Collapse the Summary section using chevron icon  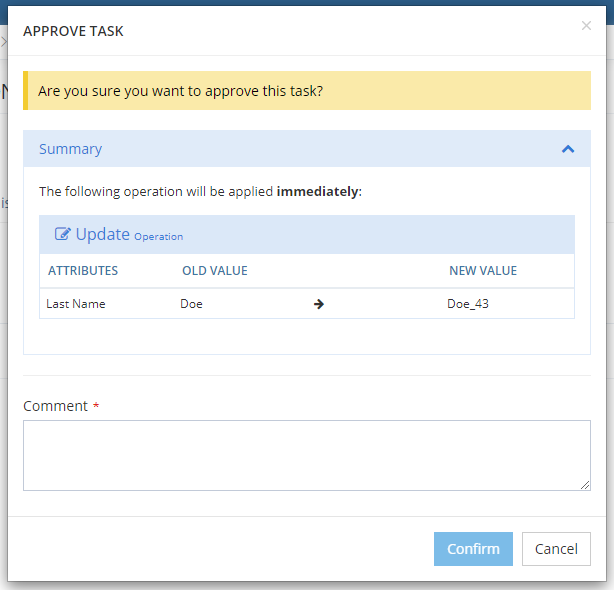tap(568, 149)
